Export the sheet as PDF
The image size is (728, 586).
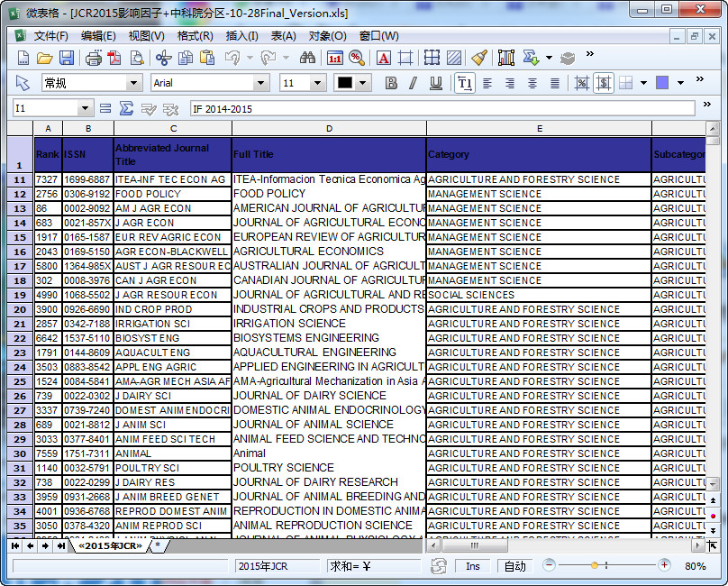(114, 58)
